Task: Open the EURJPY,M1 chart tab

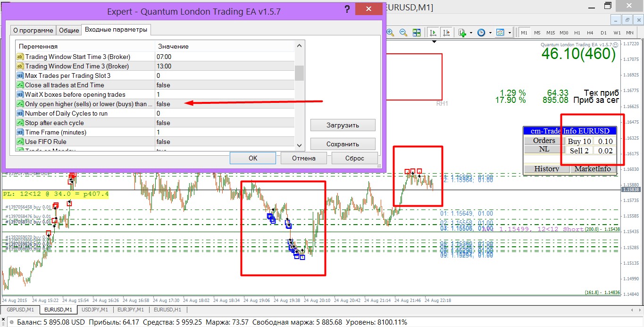Action: coord(131,310)
